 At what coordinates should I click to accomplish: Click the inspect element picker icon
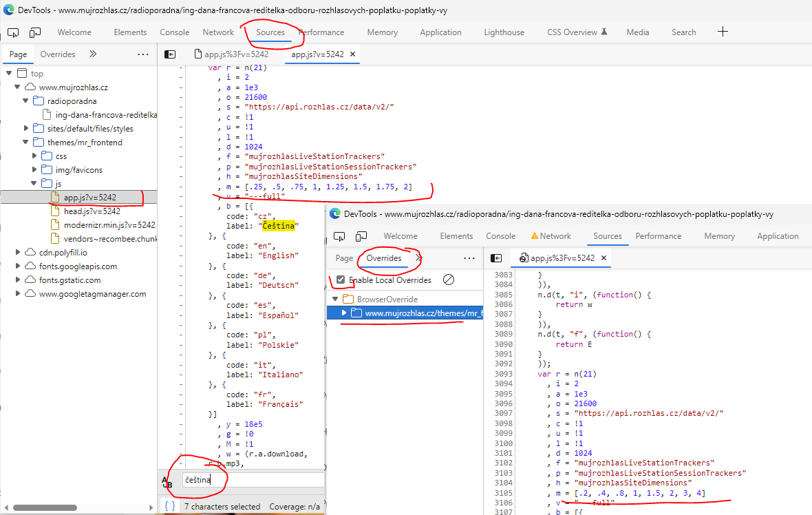13,32
